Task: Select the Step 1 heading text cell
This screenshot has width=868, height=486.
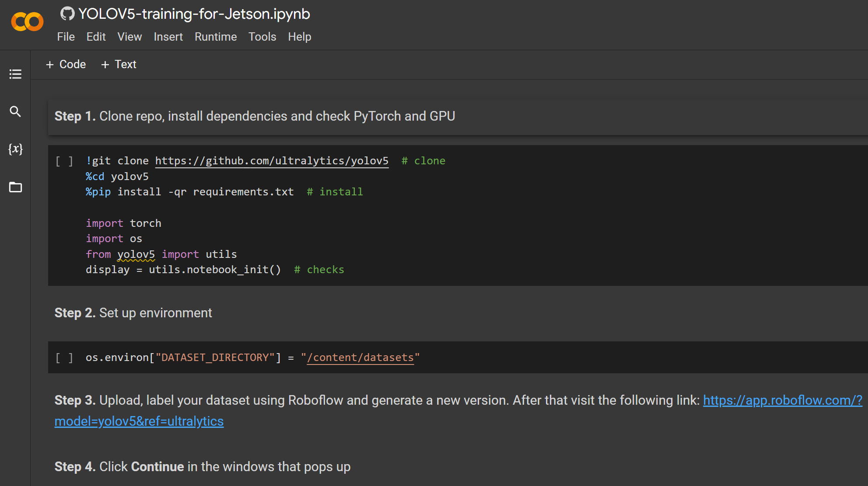Action: [458, 117]
